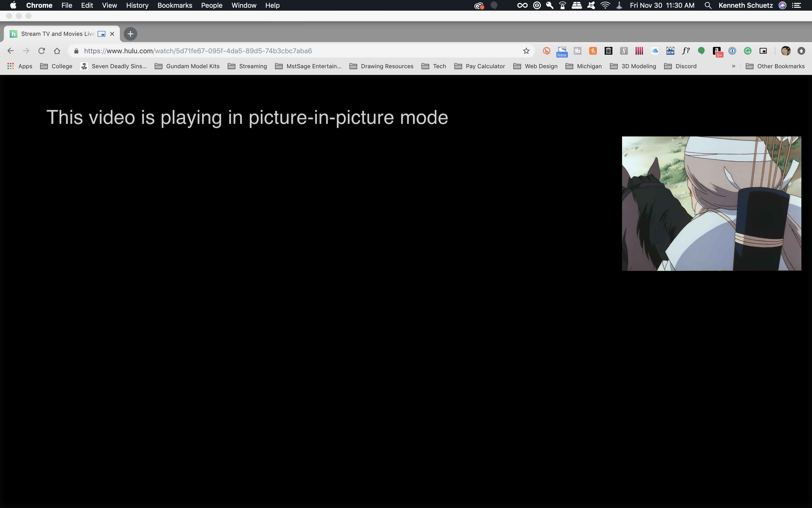812x508 pixels.
Task: Open Notification Center list icon
Action: (x=797, y=5)
